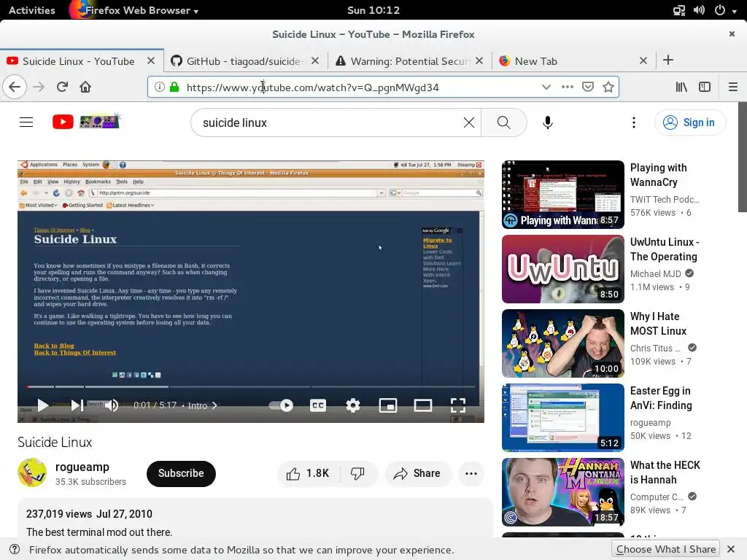Enter full screen video mode
This screenshot has width=747, height=560.
coord(458,405)
